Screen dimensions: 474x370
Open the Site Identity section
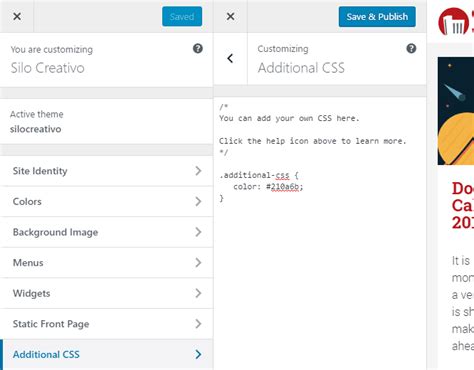(x=107, y=171)
